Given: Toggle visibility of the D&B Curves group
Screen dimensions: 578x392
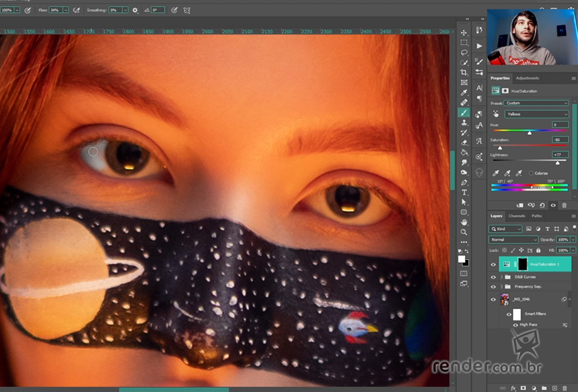Looking at the screenshot, I should [493, 277].
